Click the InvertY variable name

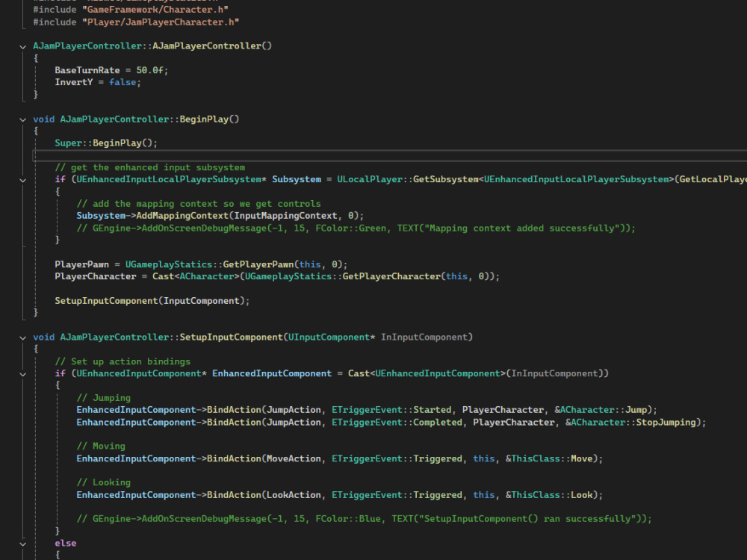[x=74, y=82]
